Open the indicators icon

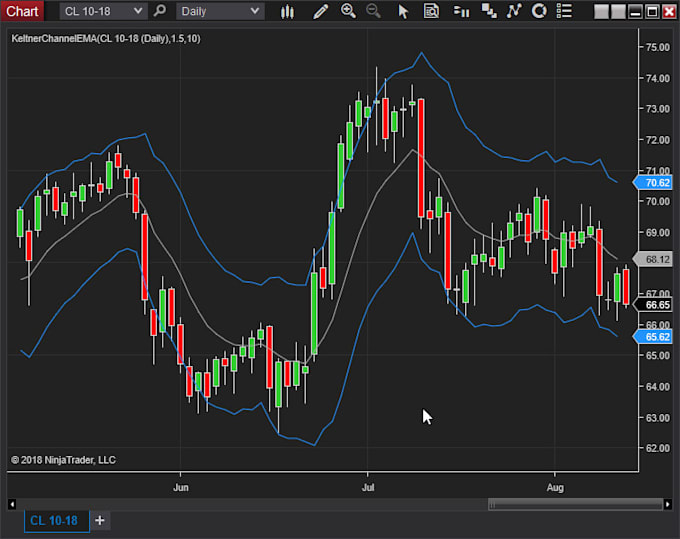coord(514,11)
